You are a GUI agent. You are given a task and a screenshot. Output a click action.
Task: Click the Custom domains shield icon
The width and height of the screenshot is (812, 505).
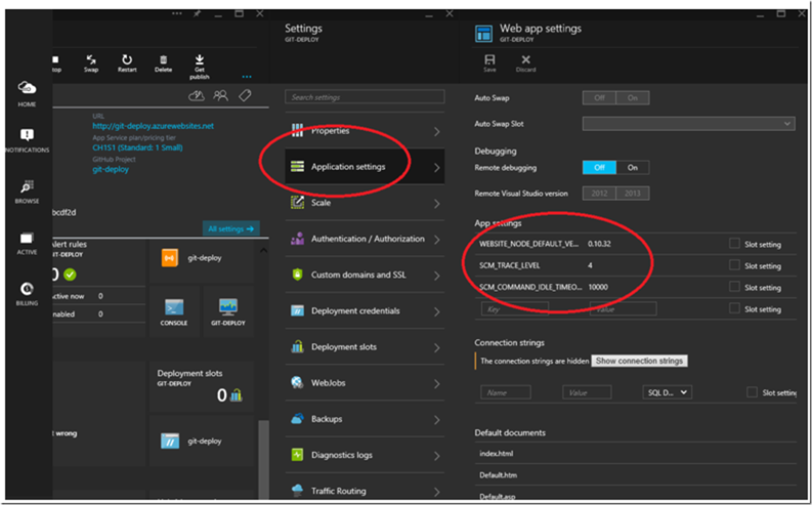click(x=297, y=274)
